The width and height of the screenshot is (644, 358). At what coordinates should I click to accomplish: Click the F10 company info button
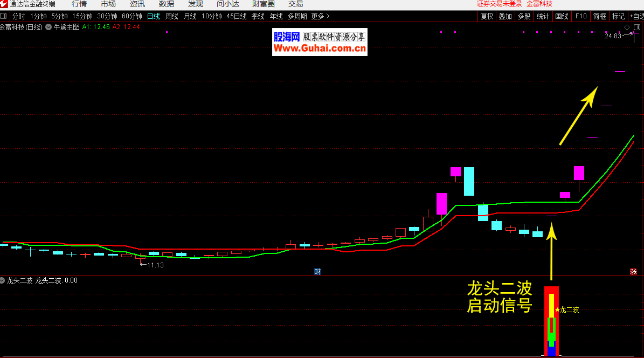tap(581, 16)
